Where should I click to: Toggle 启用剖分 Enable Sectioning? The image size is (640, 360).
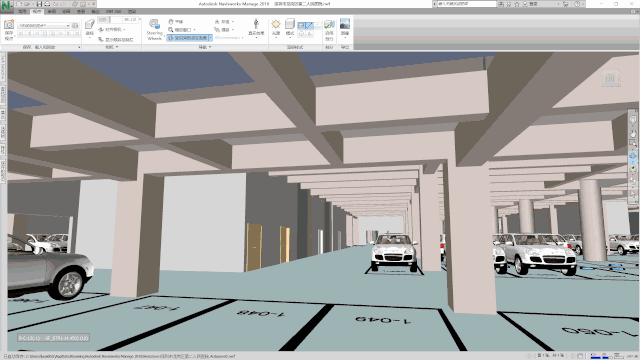tap(329, 30)
